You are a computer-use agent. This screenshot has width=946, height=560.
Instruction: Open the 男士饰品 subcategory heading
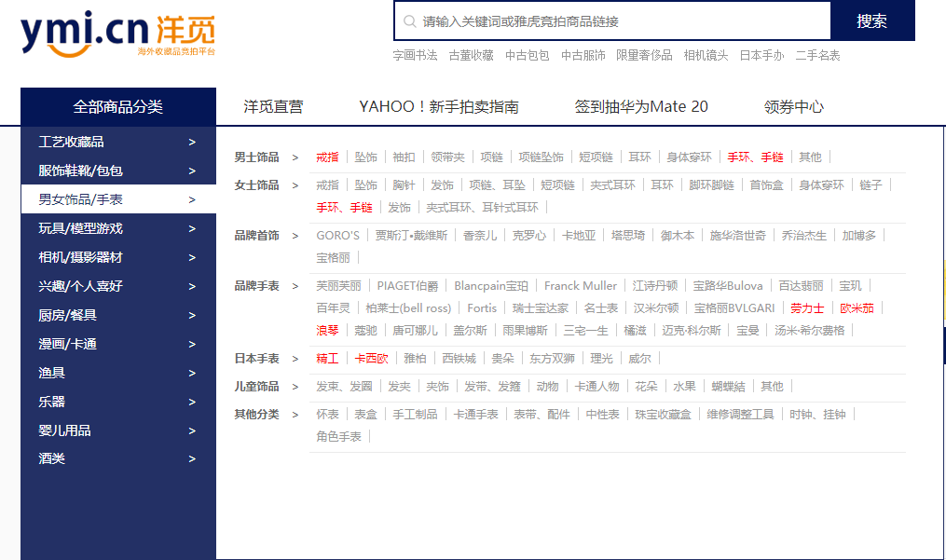pyautogui.click(x=256, y=157)
